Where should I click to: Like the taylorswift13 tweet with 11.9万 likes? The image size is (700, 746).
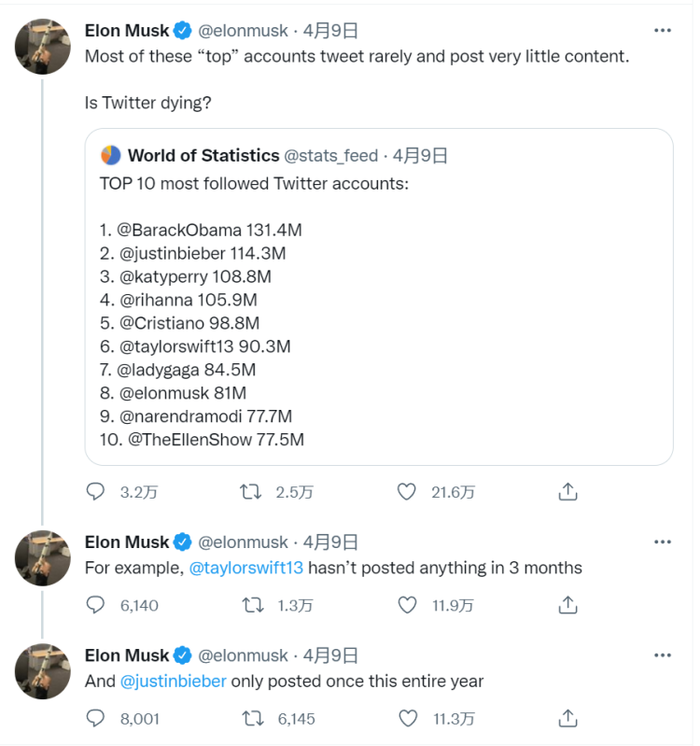click(x=406, y=605)
